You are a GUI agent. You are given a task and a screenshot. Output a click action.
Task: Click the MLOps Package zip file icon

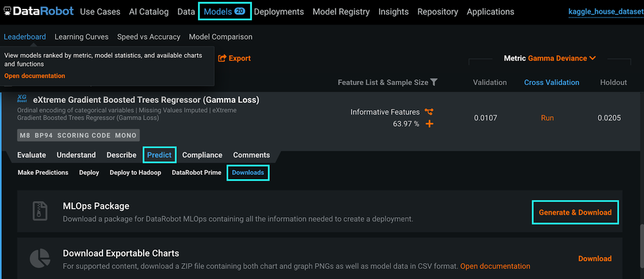(40, 211)
